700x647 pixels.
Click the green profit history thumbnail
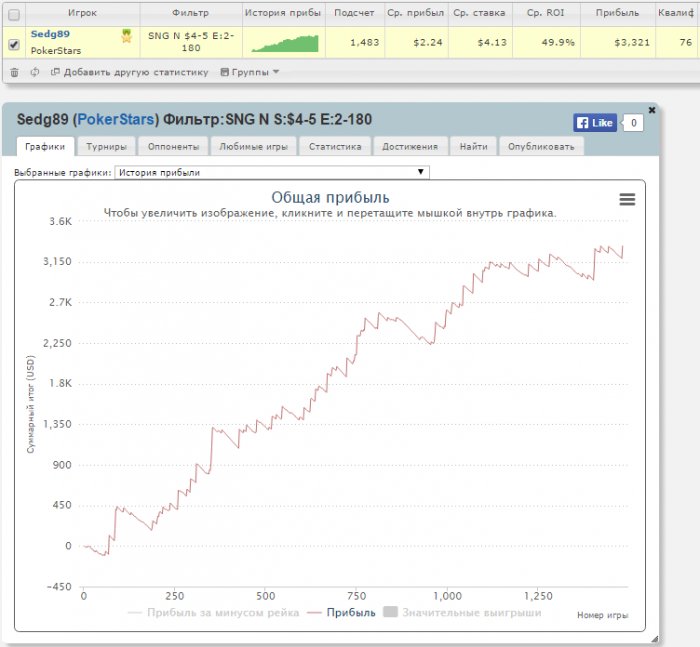pyautogui.click(x=285, y=43)
